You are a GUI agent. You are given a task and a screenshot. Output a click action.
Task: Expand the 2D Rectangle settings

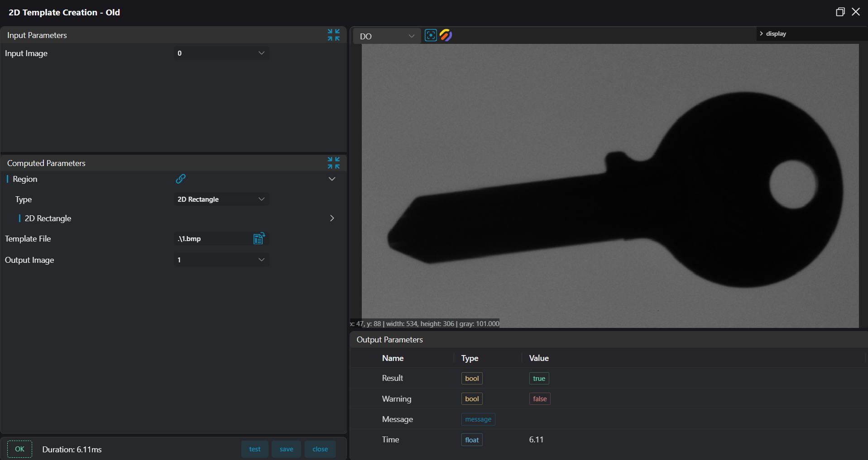click(x=332, y=218)
